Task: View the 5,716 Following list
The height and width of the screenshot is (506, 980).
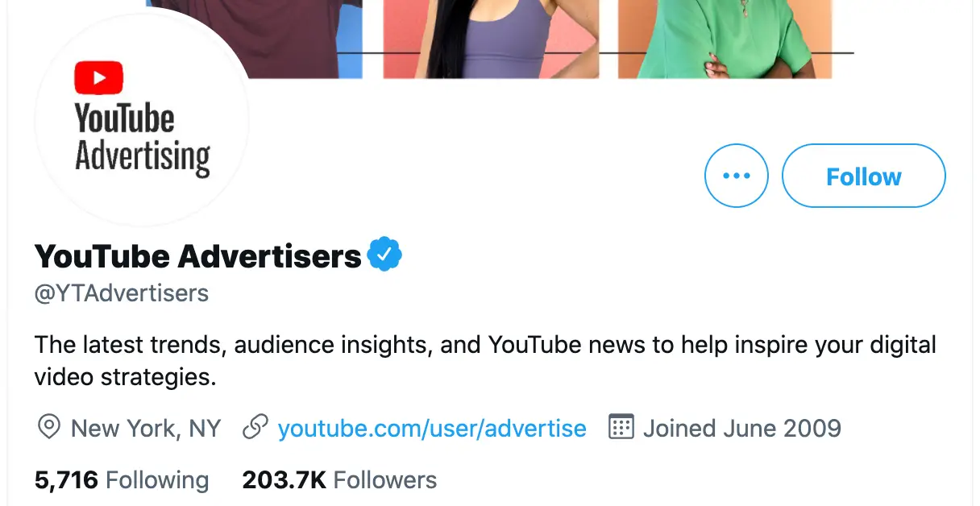Action: [x=122, y=481]
